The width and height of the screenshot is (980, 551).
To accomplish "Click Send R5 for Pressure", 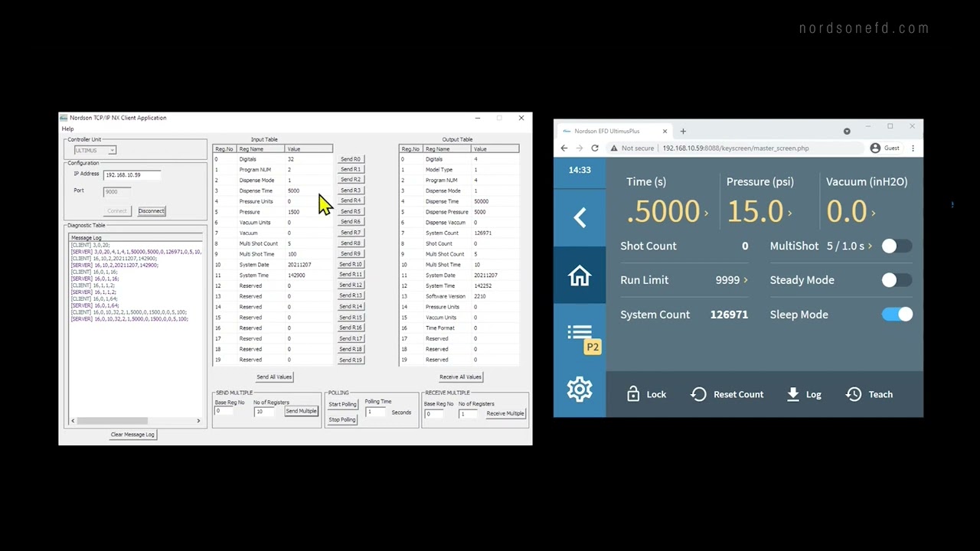I will (x=351, y=211).
